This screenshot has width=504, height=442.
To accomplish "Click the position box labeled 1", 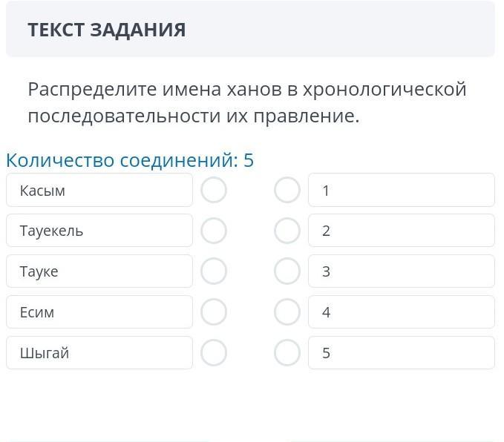I will [401, 191].
